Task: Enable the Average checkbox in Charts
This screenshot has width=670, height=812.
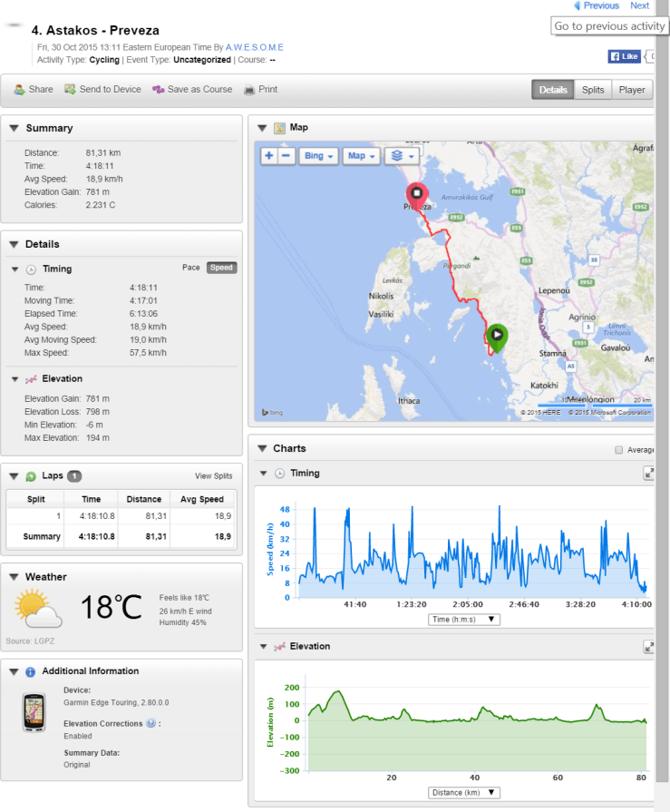Action: click(x=619, y=450)
